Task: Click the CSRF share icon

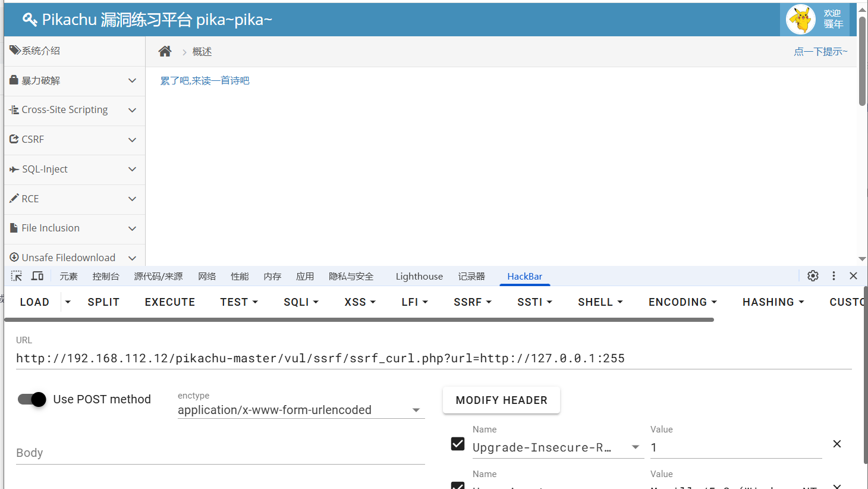Action: 14,139
